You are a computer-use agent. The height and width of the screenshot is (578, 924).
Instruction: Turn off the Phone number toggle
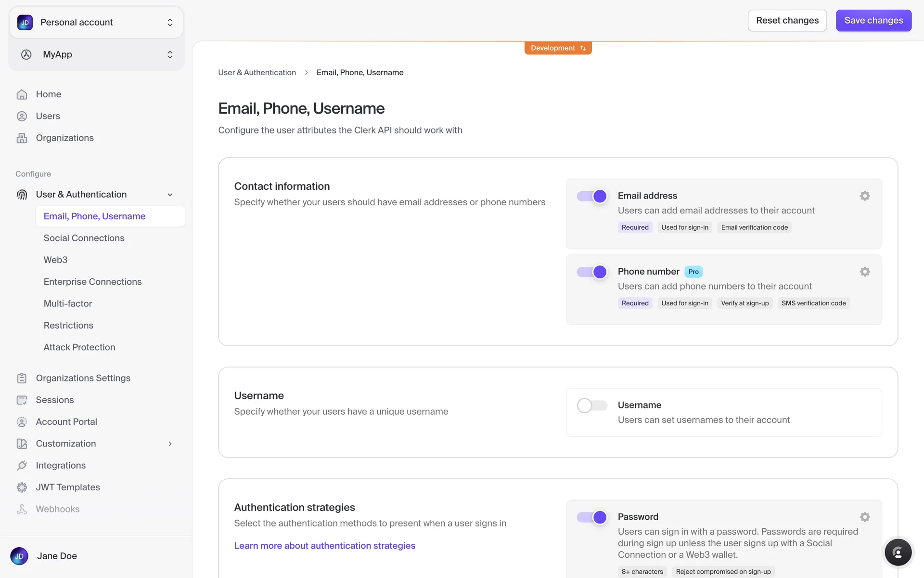click(592, 272)
